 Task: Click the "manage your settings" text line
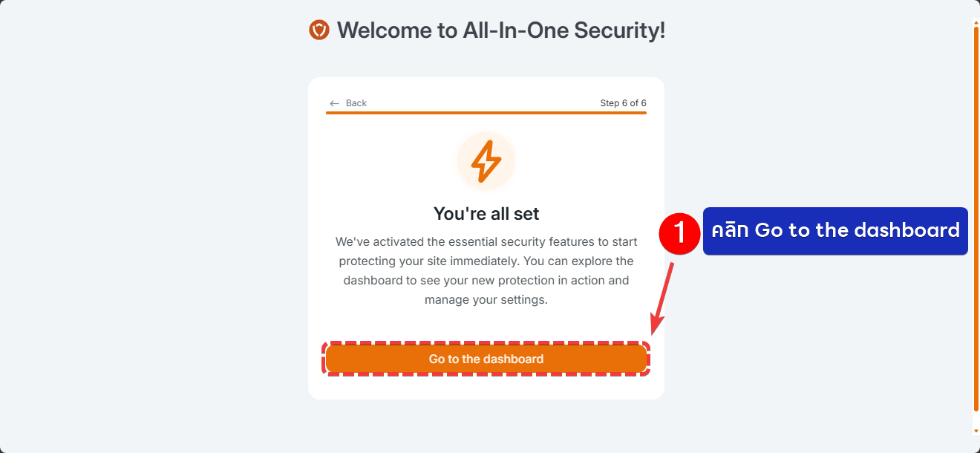pyautogui.click(x=486, y=301)
